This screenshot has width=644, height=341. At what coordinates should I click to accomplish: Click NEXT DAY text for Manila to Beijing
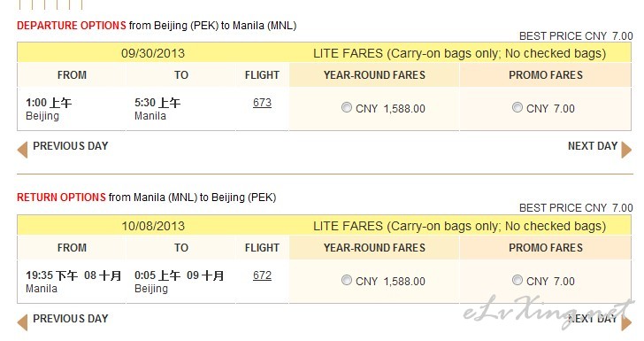coord(593,319)
